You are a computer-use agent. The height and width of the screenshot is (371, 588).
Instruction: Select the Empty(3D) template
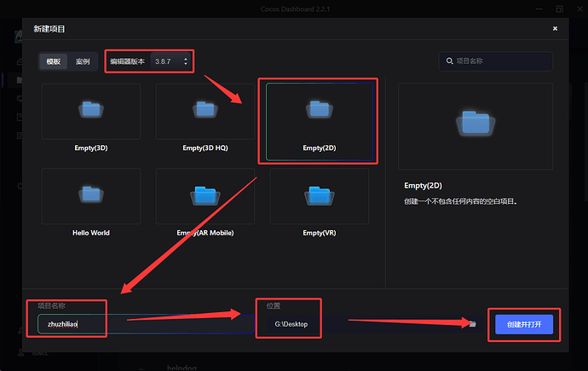pyautogui.click(x=91, y=118)
